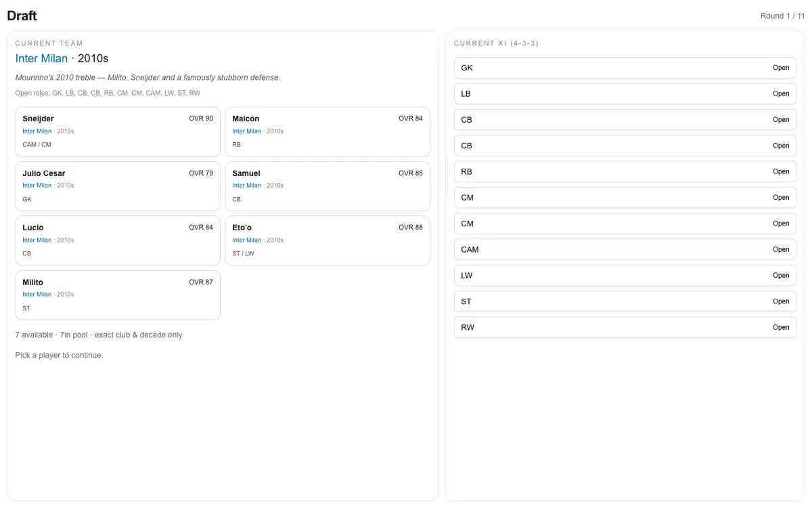The image size is (812, 508).
Task: Click Inter Milan link on Eto'o card
Action: click(x=246, y=240)
